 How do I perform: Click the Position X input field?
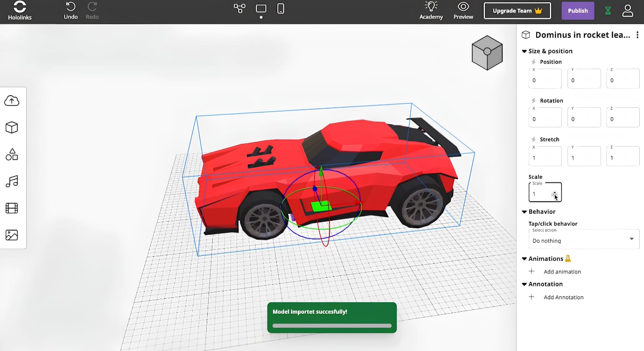545,78
